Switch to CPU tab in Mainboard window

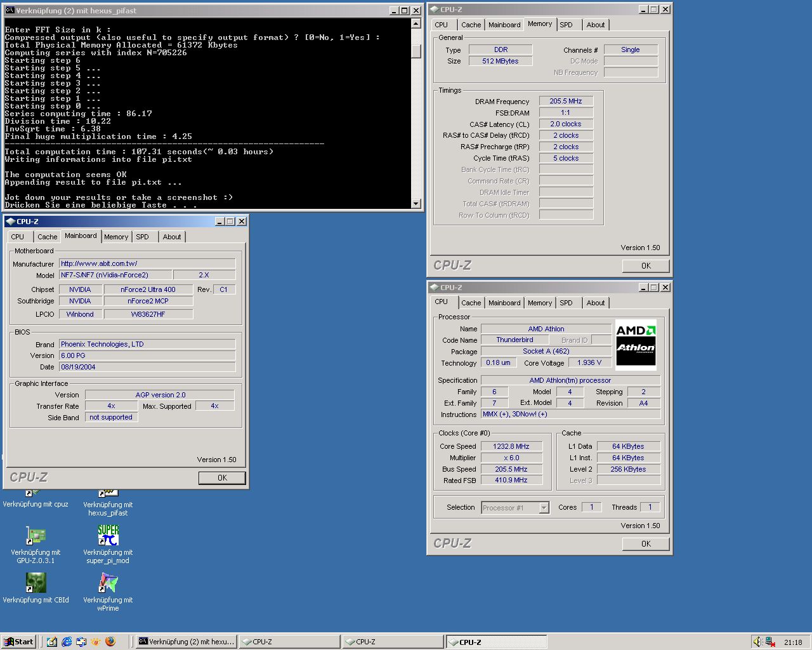coord(18,237)
